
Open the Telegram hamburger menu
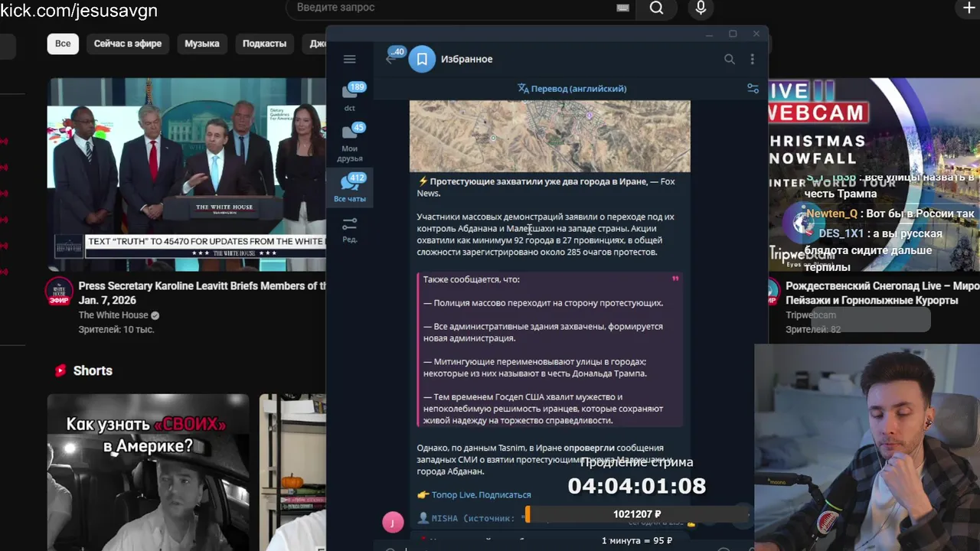[x=349, y=59]
